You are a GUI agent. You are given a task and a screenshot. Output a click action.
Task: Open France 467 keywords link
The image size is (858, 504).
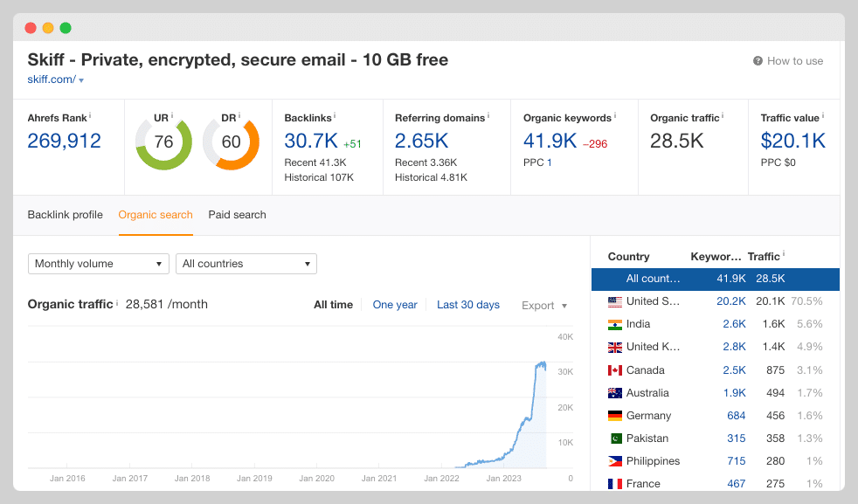(x=736, y=484)
